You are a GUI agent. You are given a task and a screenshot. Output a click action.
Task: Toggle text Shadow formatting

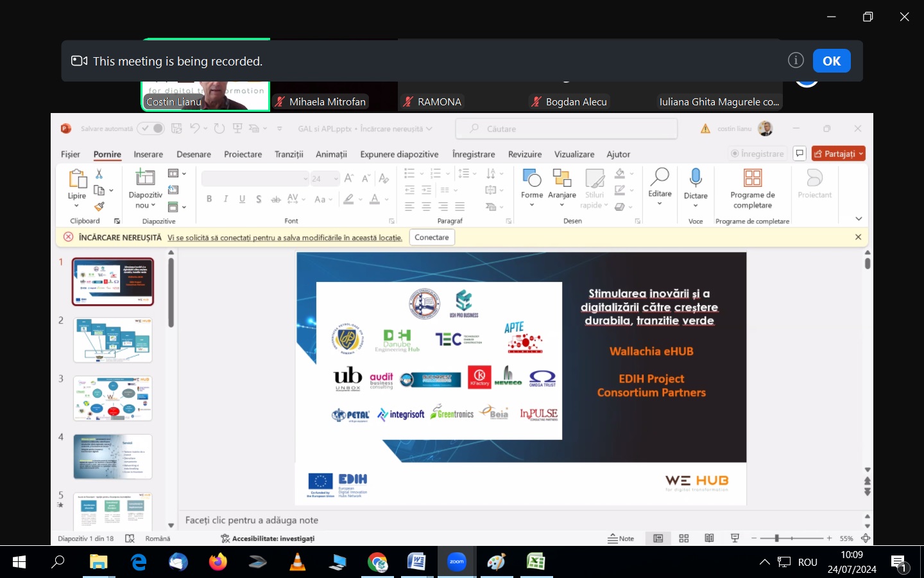pos(259,199)
